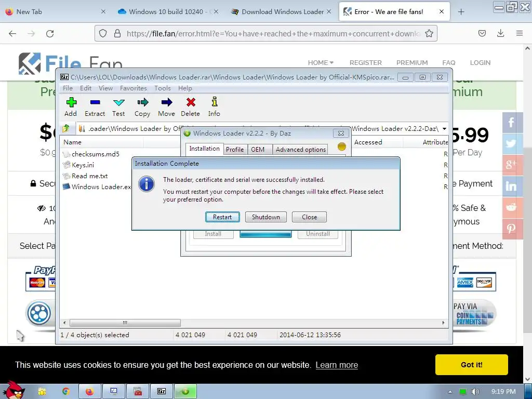Open the Firefox downloads icon
532x399 pixels.
click(500, 33)
